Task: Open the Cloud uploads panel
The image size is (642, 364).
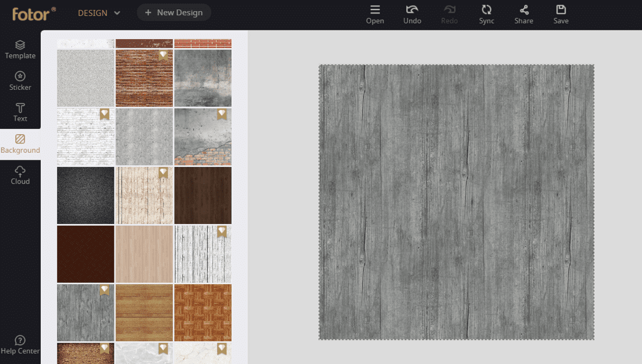Action: [x=20, y=175]
